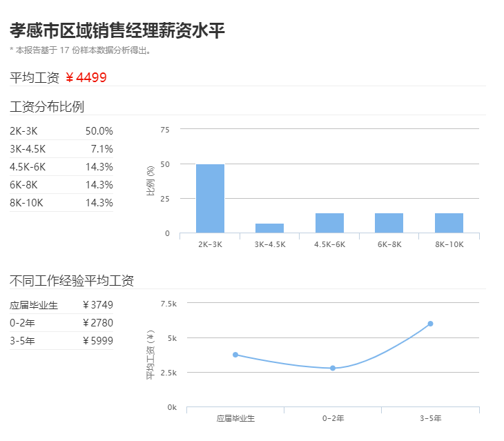Click the 8K-10K row label in the table

(x=26, y=203)
